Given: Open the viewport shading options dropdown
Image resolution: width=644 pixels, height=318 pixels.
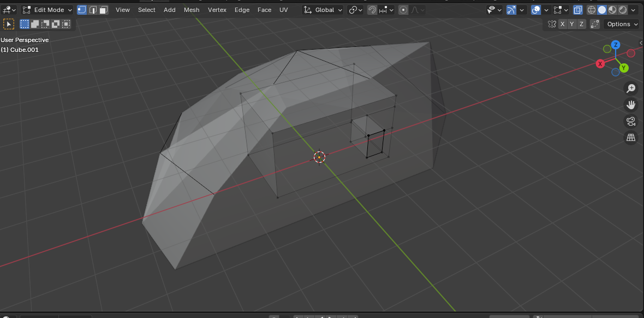Looking at the screenshot, I should point(633,10).
